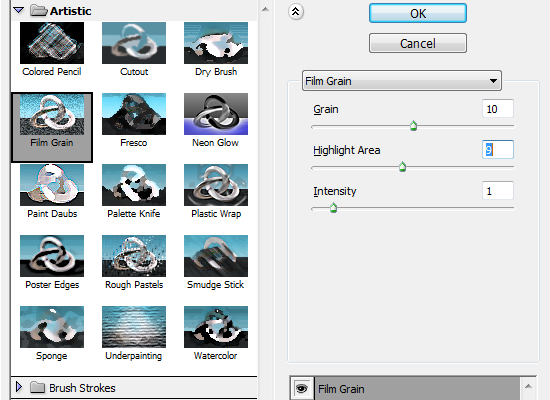Click the OK button
This screenshot has width=550, height=400.
(418, 13)
